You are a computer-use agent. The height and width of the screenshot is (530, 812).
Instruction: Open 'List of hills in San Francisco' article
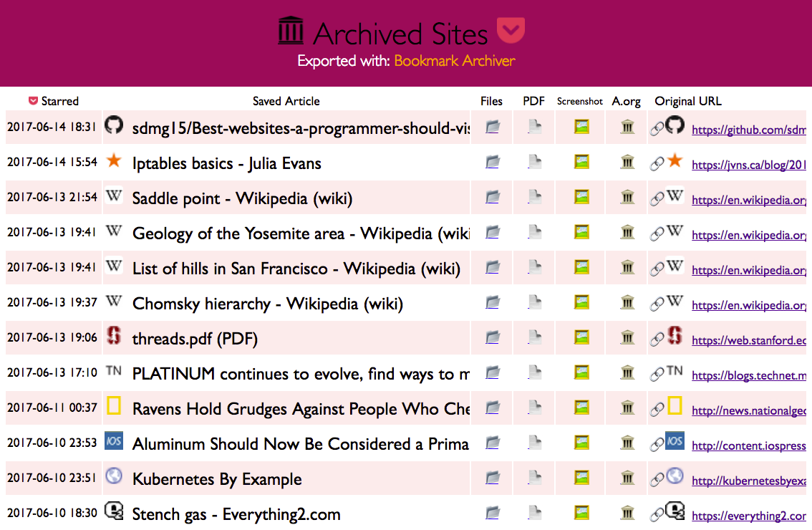coord(296,269)
